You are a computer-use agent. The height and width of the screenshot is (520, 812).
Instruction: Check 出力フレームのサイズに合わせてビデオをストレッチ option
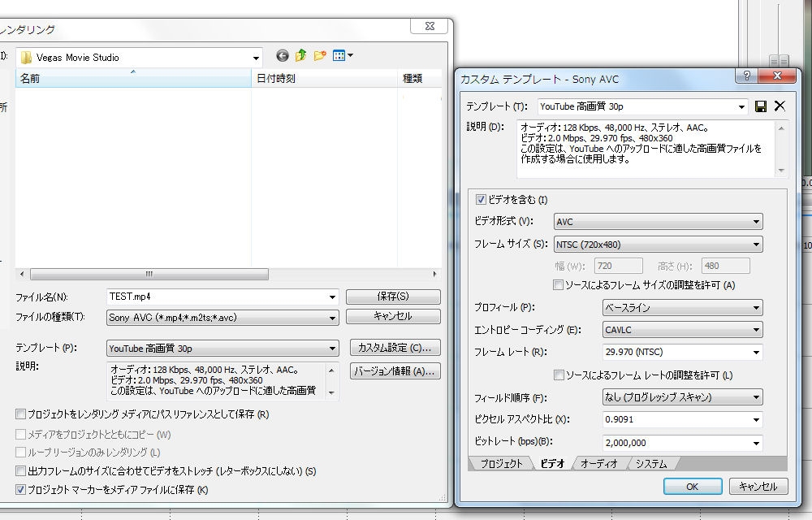[20, 470]
